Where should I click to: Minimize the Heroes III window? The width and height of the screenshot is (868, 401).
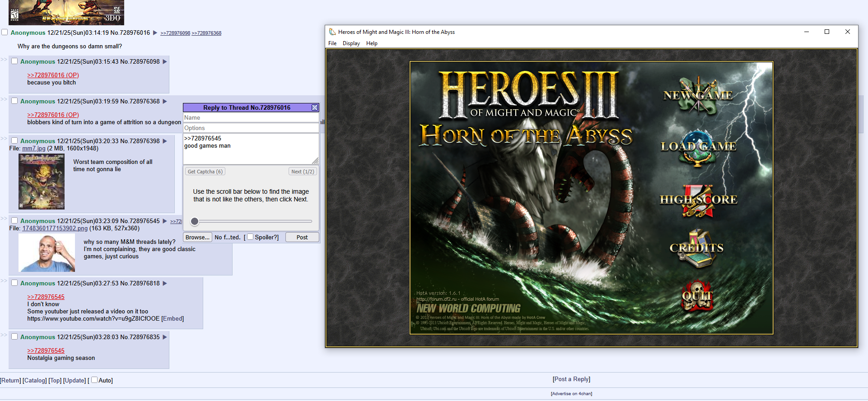click(x=806, y=32)
